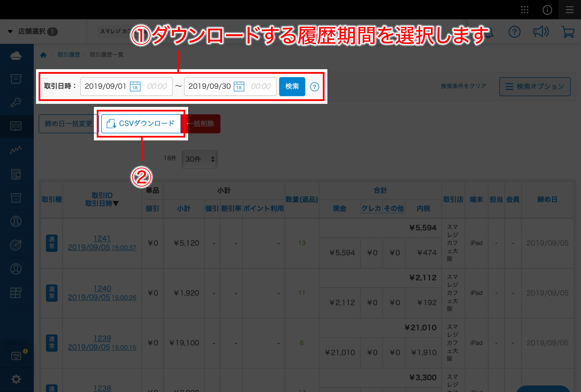Click the help icon beside 検索 button
The height and width of the screenshot is (392, 581).
(314, 87)
